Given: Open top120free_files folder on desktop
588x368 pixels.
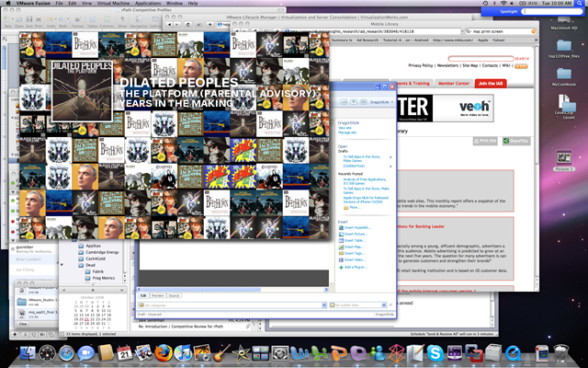Looking at the screenshot, I should click(x=564, y=49).
